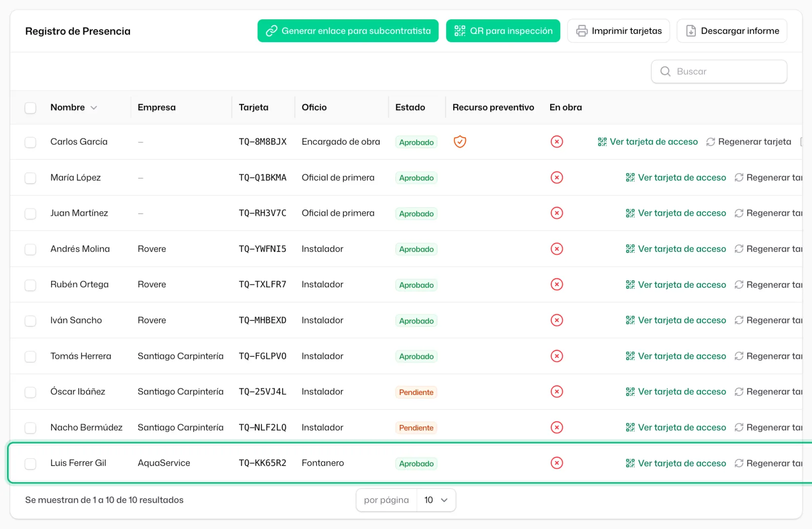Click the 'En obra' X icon for Nacho Bermúdez
Screen dimensions: 812x529
click(557, 427)
